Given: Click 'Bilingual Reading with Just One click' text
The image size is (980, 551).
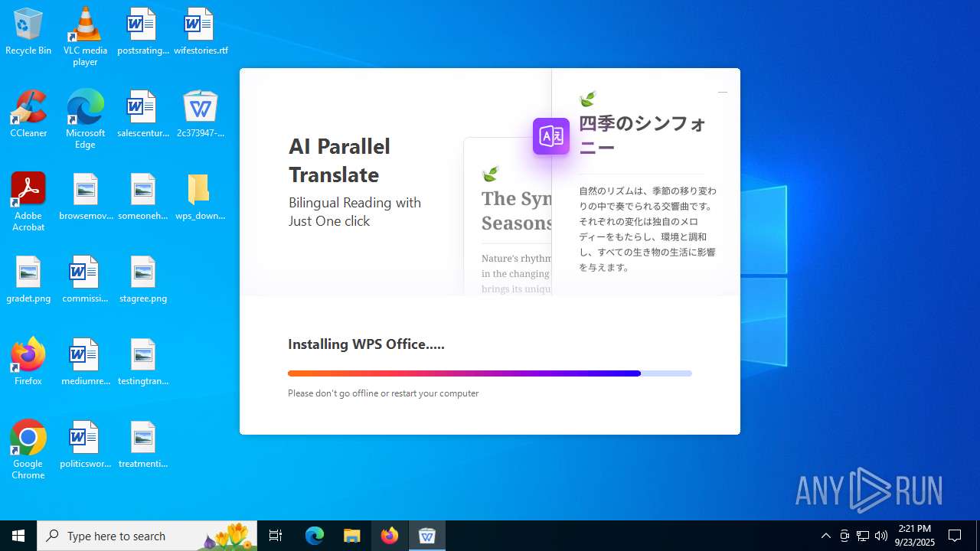Looking at the screenshot, I should click(354, 212).
